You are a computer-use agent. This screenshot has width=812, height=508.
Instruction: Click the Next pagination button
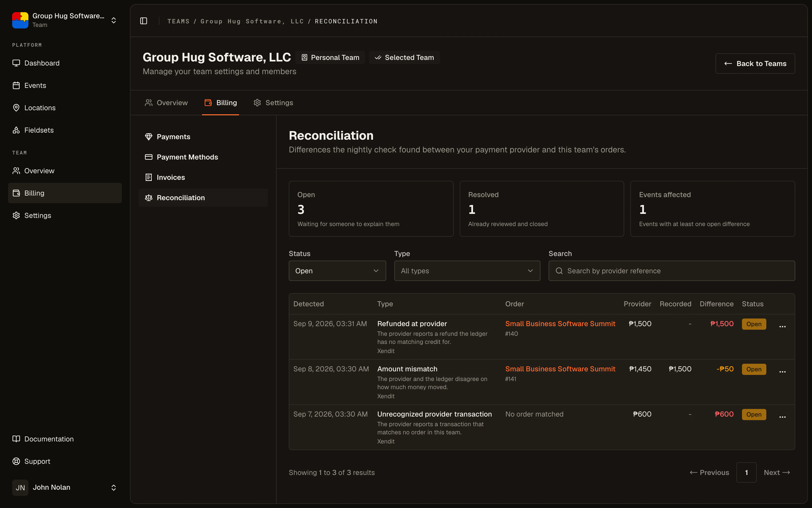[x=777, y=472]
